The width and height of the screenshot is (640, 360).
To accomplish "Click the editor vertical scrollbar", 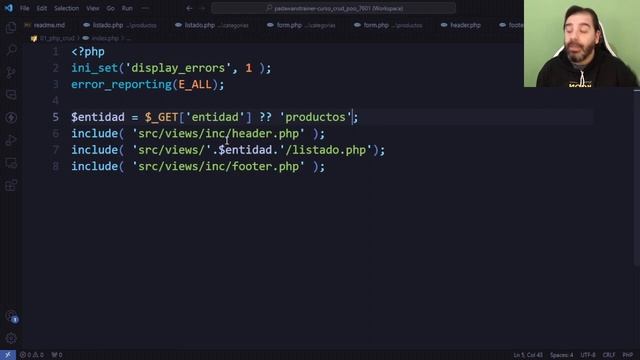I will (637, 178).
